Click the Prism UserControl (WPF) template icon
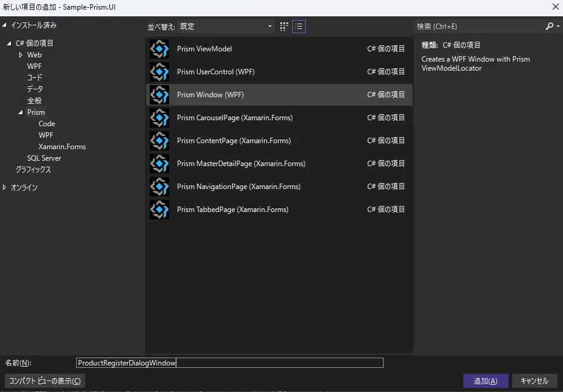 [159, 72]
